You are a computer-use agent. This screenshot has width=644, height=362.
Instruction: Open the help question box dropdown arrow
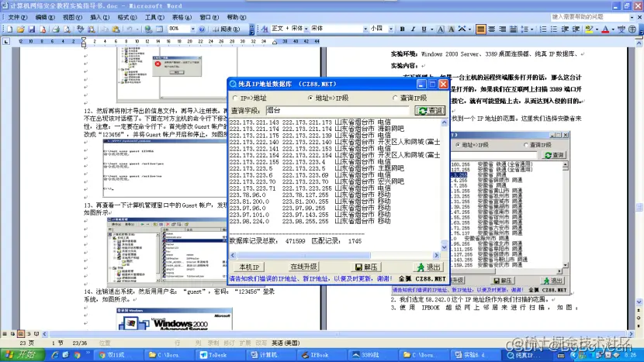tap(632, 17)
